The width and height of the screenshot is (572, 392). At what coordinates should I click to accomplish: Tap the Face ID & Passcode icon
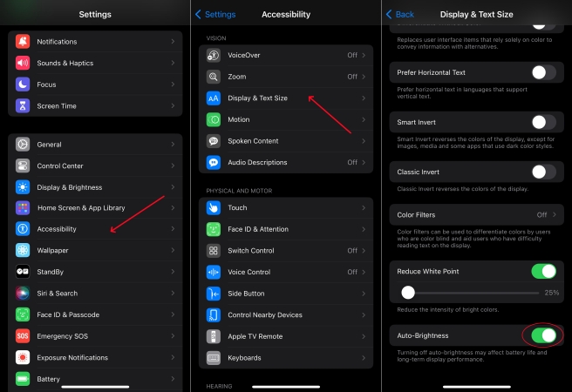(23, 314)
